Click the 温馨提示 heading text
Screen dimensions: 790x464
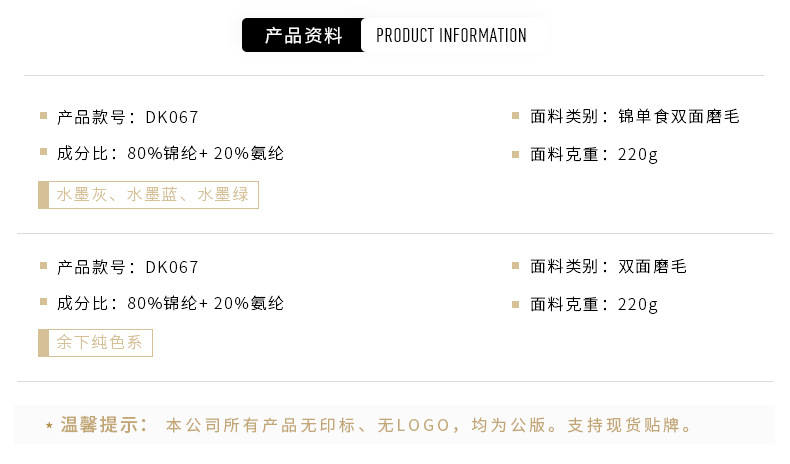click(105, 425)
